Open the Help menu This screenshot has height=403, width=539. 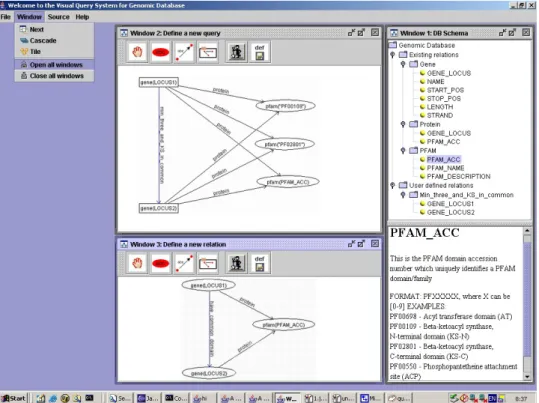coord(82,17)
